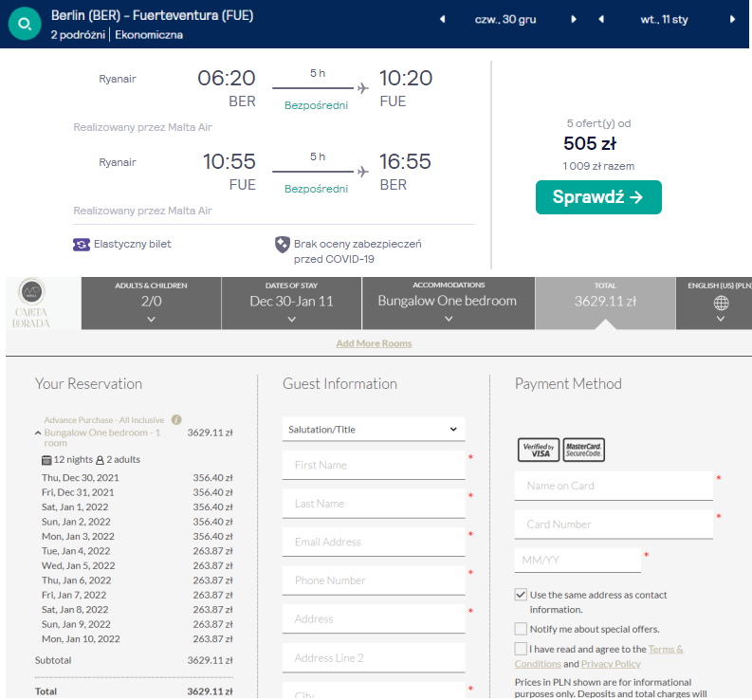This screenshot has width=752, height=700.
Task: Click the First Name field
Action: pos(374,465)
